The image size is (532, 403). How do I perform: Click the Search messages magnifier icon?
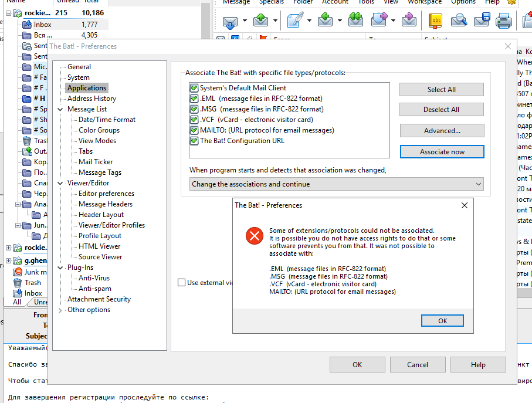pyautogui.click(x=459, y=21)
